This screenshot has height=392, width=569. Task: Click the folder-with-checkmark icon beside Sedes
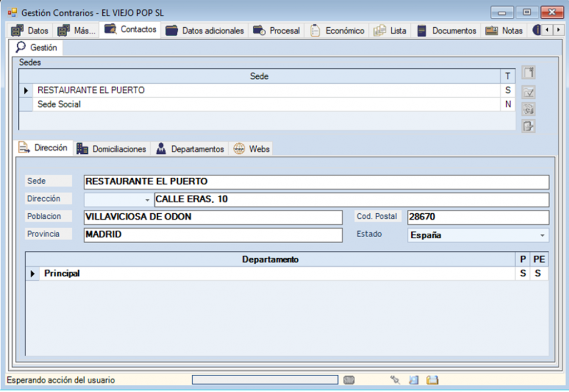[528, 92]
